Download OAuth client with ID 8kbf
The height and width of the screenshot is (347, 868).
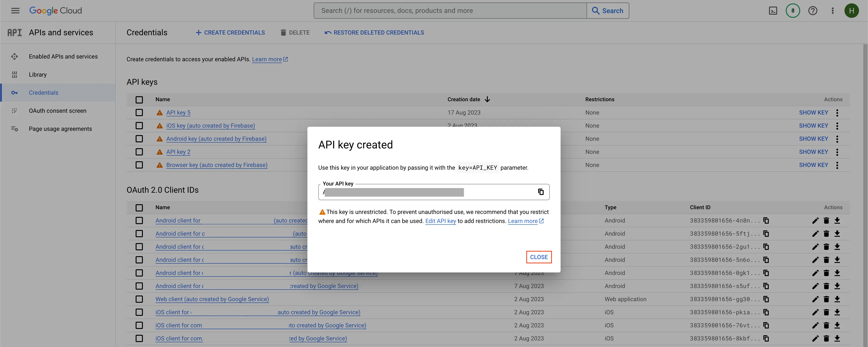pyautogui.click(x=837, y=339)
